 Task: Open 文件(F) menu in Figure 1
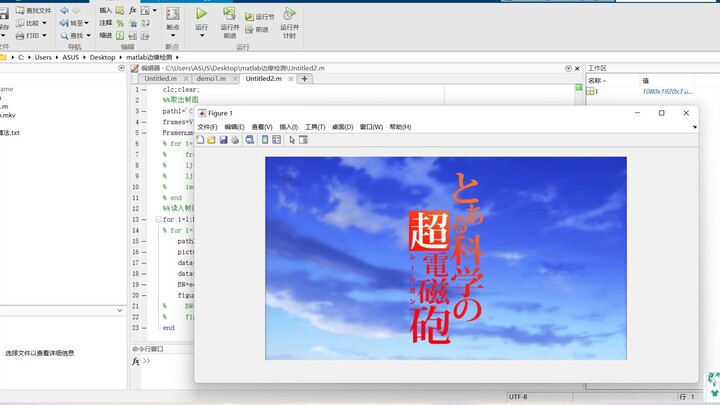tap(207, 127)
